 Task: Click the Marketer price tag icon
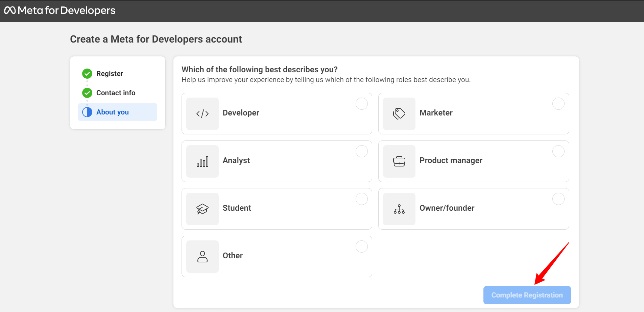coord(399,114)
